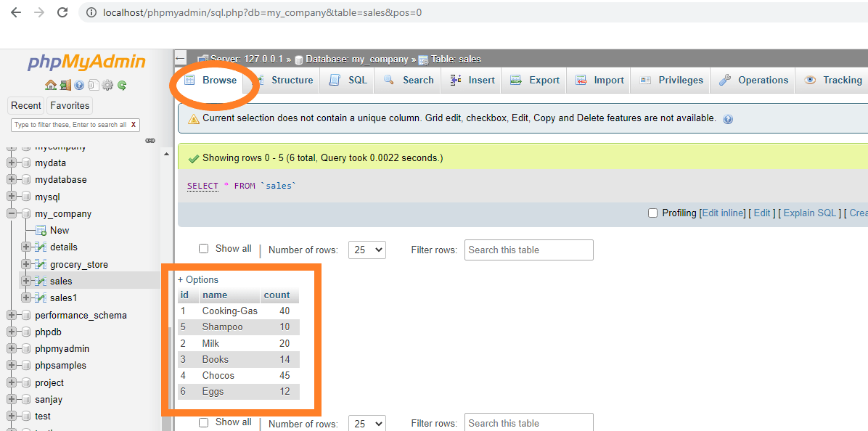Enable the Profiling checkbox

pos(652,213)
